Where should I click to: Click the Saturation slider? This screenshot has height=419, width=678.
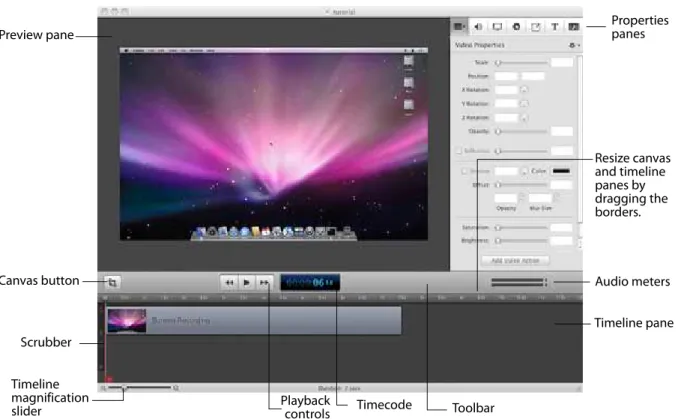click(x=522, y=227)
